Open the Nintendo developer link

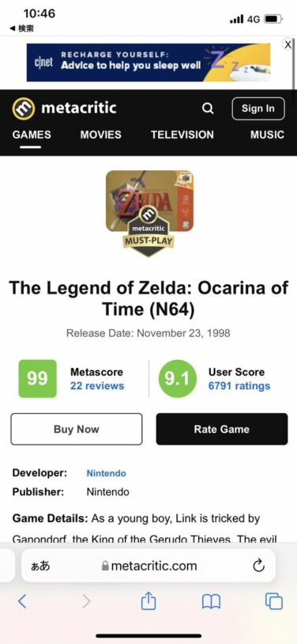pos(107,473)
